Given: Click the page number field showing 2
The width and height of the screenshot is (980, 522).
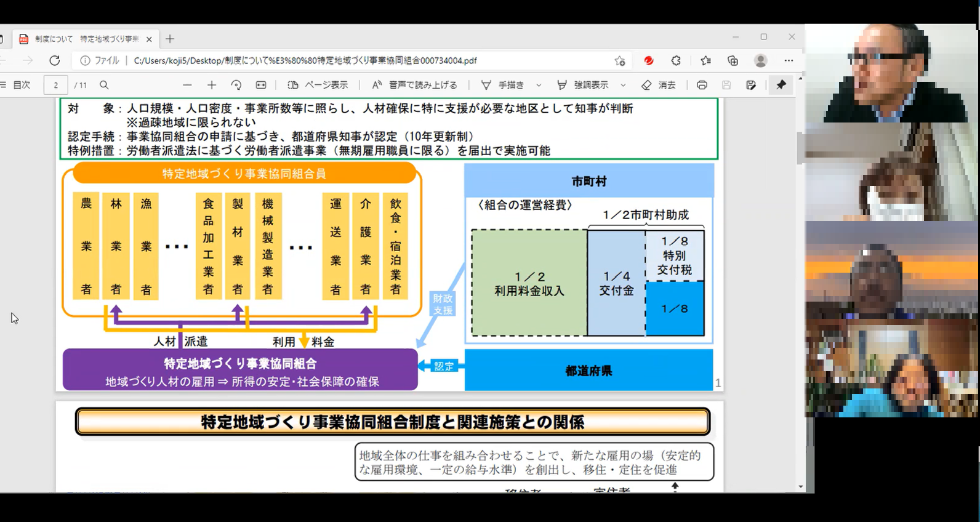Looking at the screenshot, I should coord(55,85).
